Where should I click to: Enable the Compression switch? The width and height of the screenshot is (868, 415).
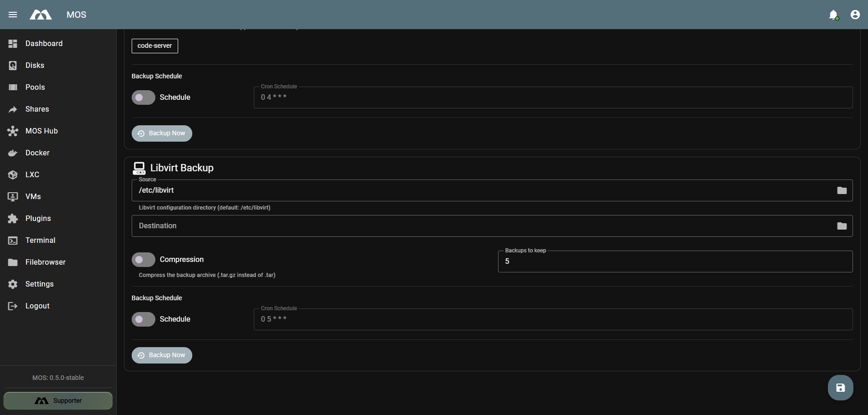pos(144,260)
